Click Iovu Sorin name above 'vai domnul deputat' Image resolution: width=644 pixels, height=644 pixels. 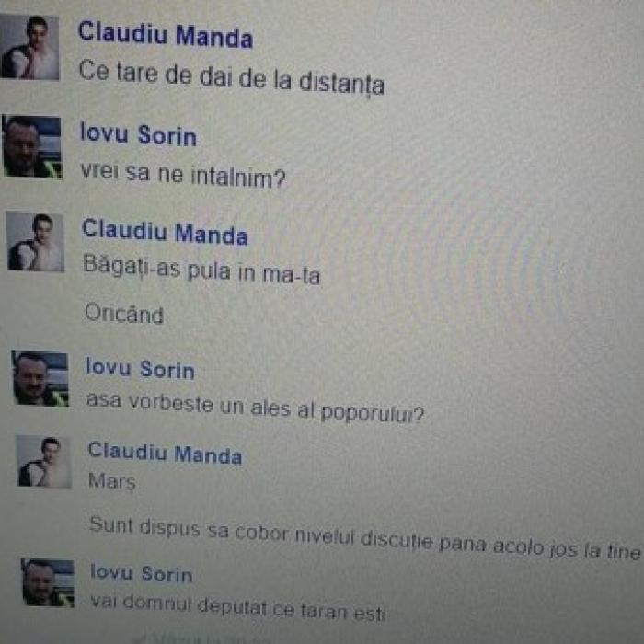pyautogui.click(x=142, y=573)
